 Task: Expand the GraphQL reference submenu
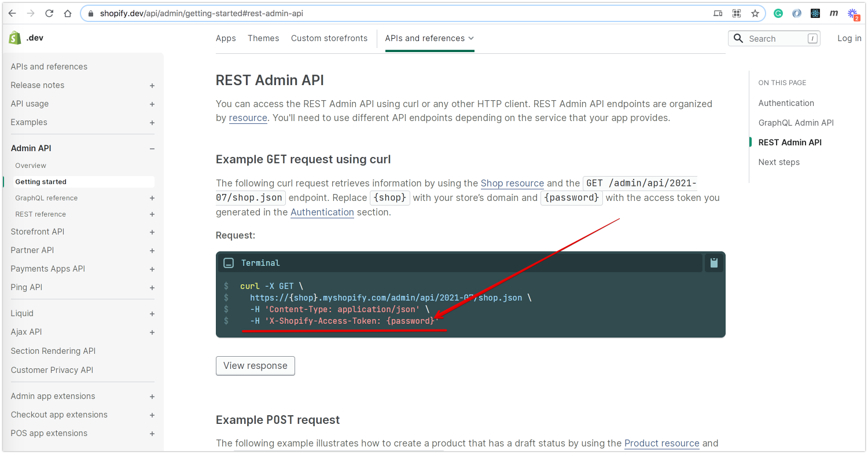click(152, 198)
